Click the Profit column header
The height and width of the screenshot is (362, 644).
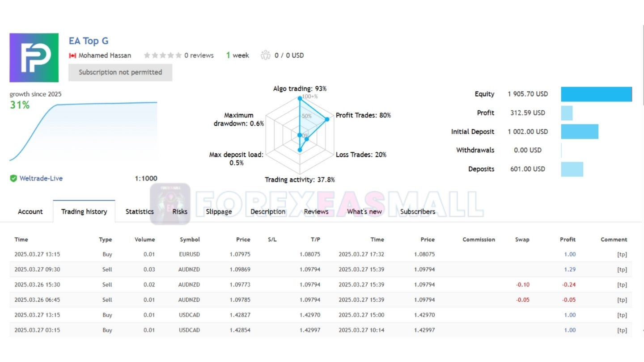568,240
